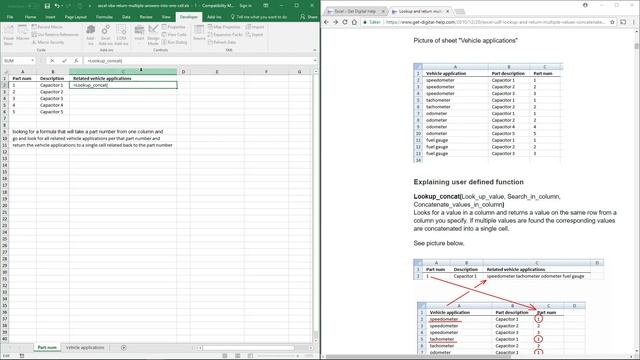The image size is (640, 360).
Task: Click the Excel vertical scrollbar down arrow
Action: [316, 340]
